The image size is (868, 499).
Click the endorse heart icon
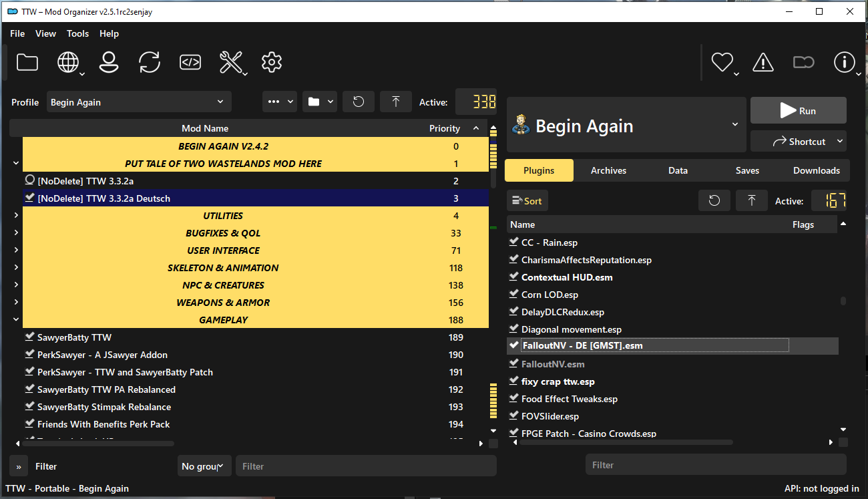coord(722,62)
